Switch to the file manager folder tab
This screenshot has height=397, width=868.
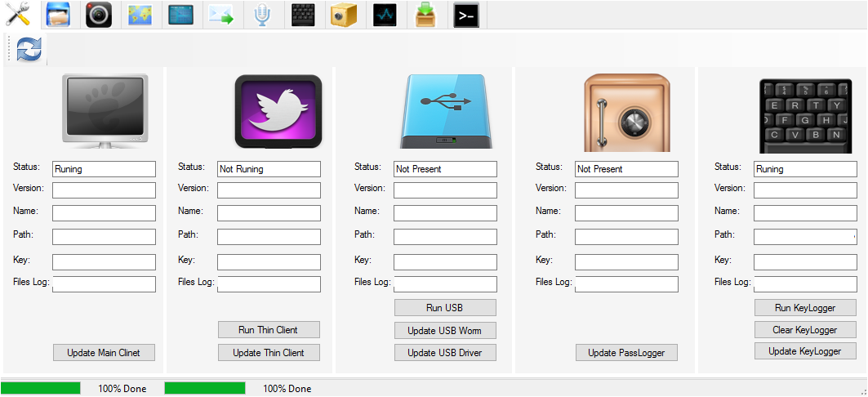click(59, 15)
